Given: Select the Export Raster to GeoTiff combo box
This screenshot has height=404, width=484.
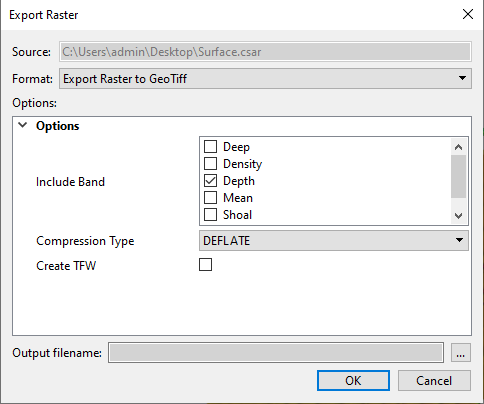Looking at the screenshot, I should pyautogui.click(x=265, y=79).
